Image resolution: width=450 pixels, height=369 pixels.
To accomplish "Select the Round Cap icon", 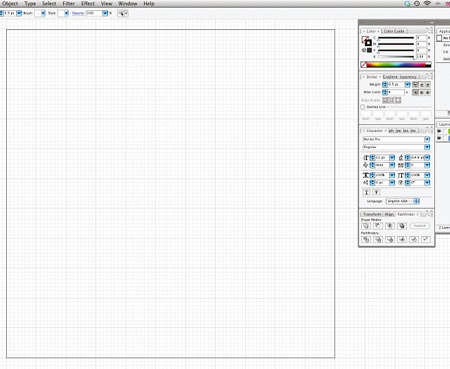I will 422,85.
